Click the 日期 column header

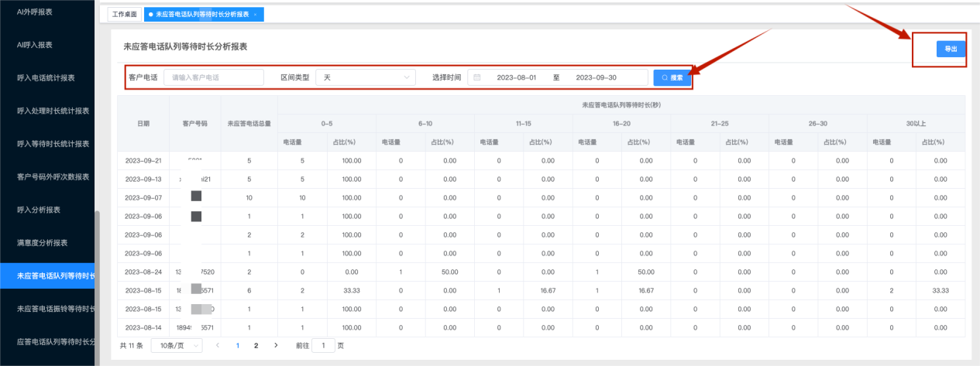pos(143,123)
